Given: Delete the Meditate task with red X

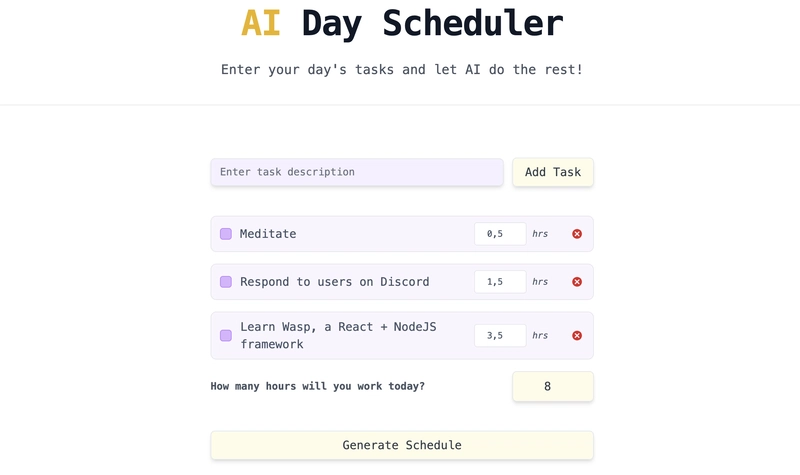Looking at the screenshot, I should 577,234.
